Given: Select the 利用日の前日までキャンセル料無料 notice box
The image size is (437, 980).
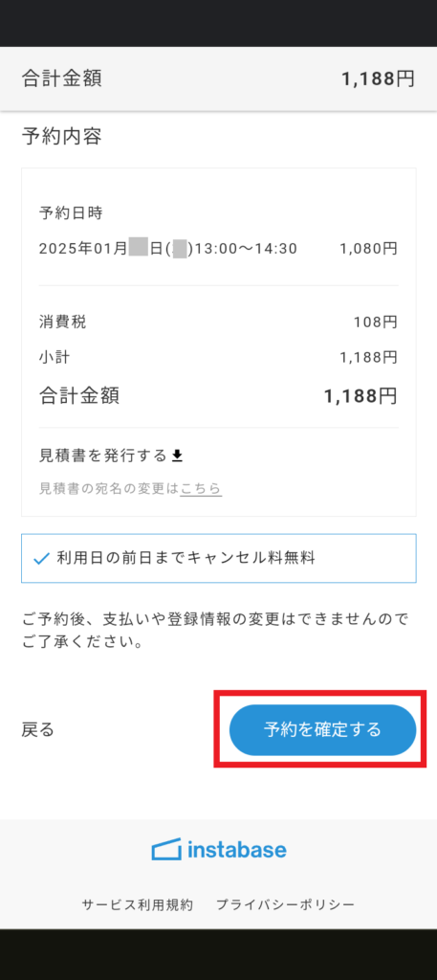Looking at the screenshot, I should click(x=218, y=558).
